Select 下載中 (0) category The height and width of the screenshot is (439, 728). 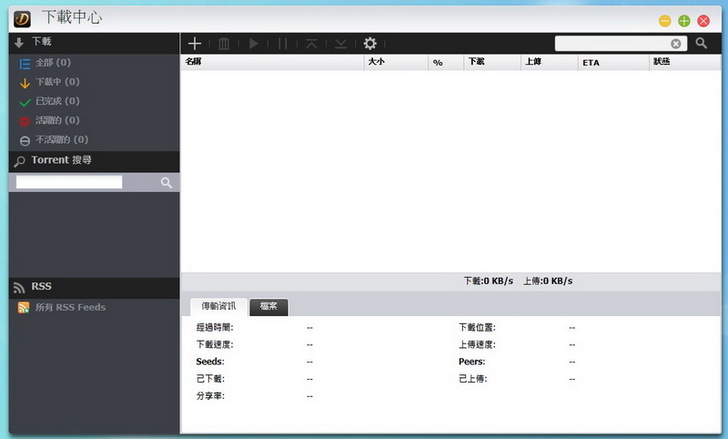pos(57,82)
